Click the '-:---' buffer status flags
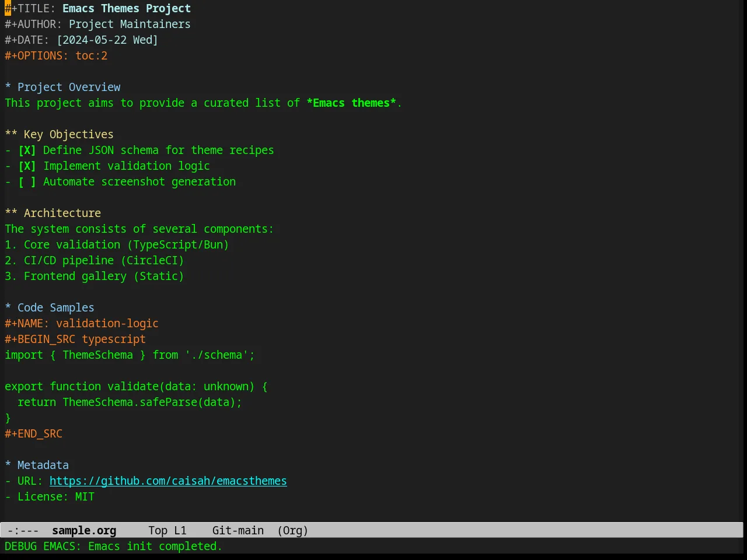 click(x=23, y=530)
